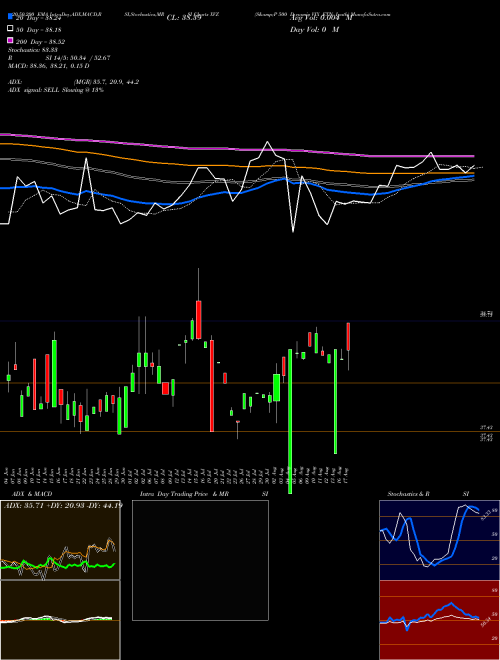This screenshot has height=660, width=500.
Task: Select the '50 Day = 38.18' legend text
Action: [39, 30]
